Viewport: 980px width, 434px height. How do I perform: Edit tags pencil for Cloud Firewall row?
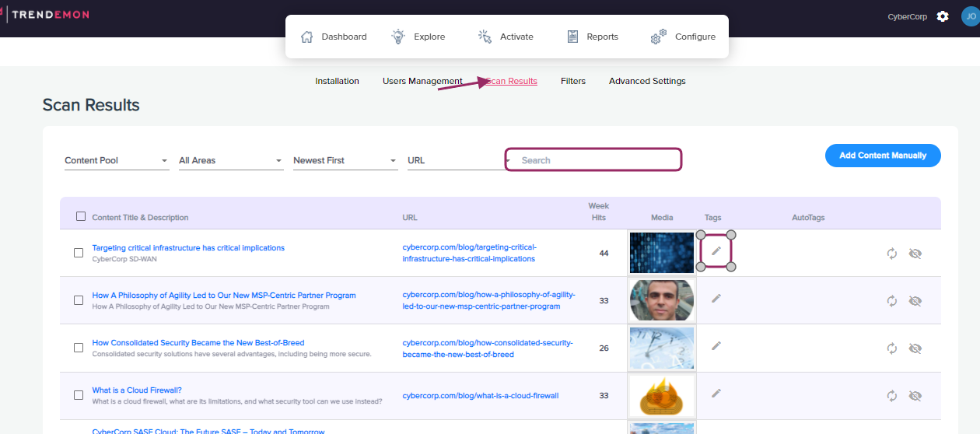716,393
